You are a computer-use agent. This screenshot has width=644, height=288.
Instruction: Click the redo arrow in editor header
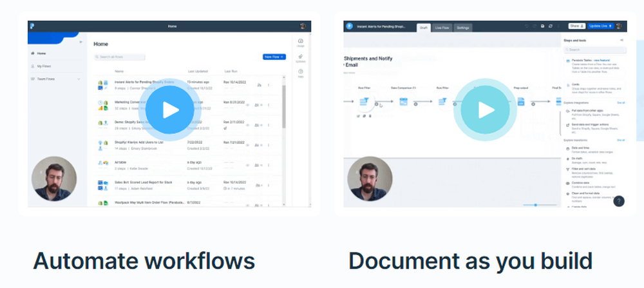click(535, 26)
